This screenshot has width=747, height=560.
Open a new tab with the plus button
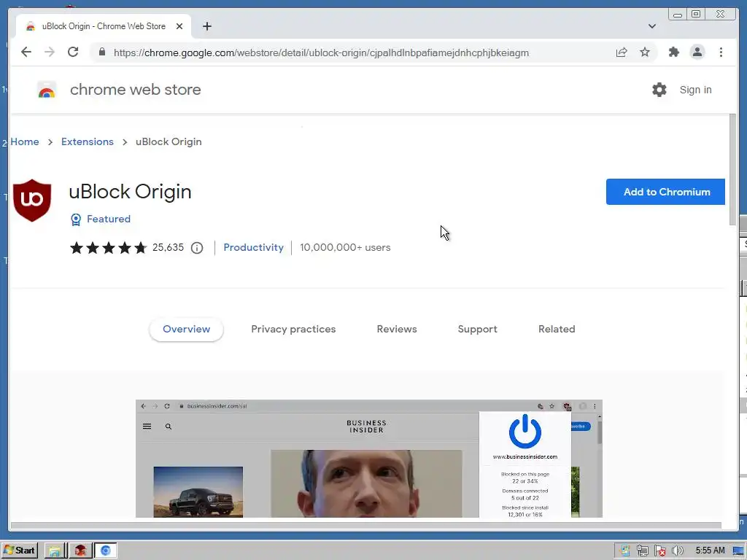pyautogui.click(x=206, y=26)
